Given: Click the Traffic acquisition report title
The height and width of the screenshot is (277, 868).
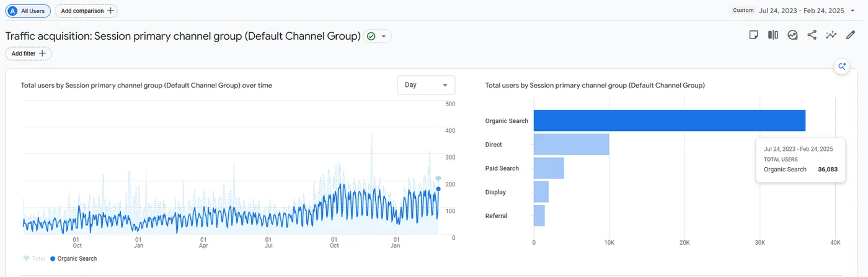Looking at the screenshot, I should (x=183, y=36).
